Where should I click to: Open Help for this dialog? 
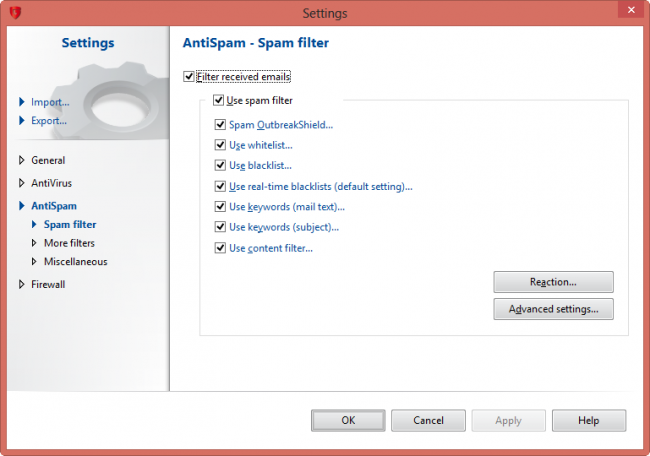588,421
